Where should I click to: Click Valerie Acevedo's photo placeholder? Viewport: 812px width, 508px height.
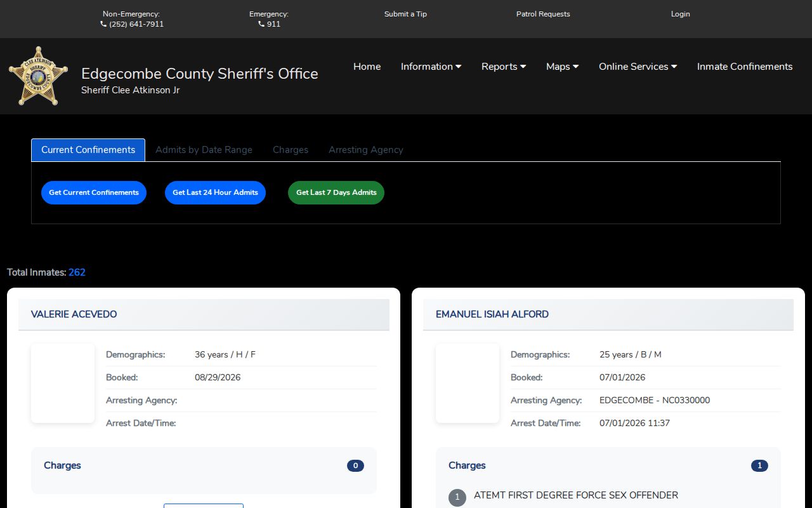coord(63,383)
